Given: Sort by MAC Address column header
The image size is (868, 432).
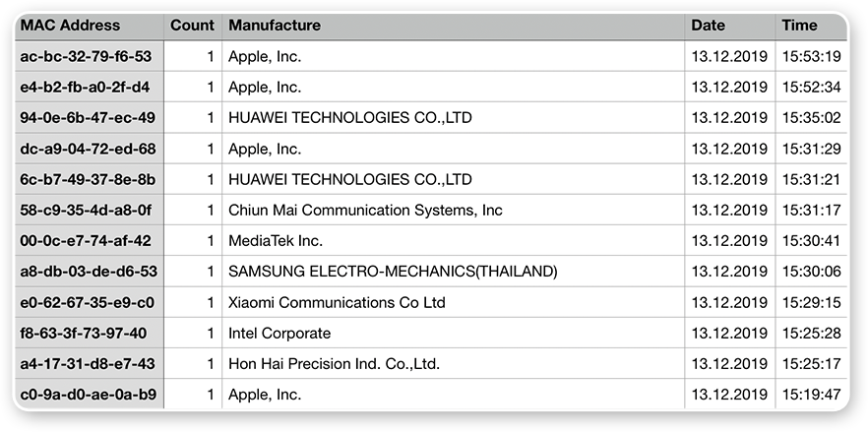Looking at the screenshot, I should click(70, 26).
